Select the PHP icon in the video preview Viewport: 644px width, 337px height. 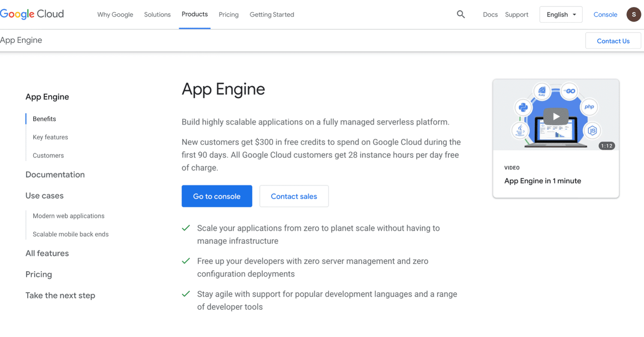[x=590, y=106]
